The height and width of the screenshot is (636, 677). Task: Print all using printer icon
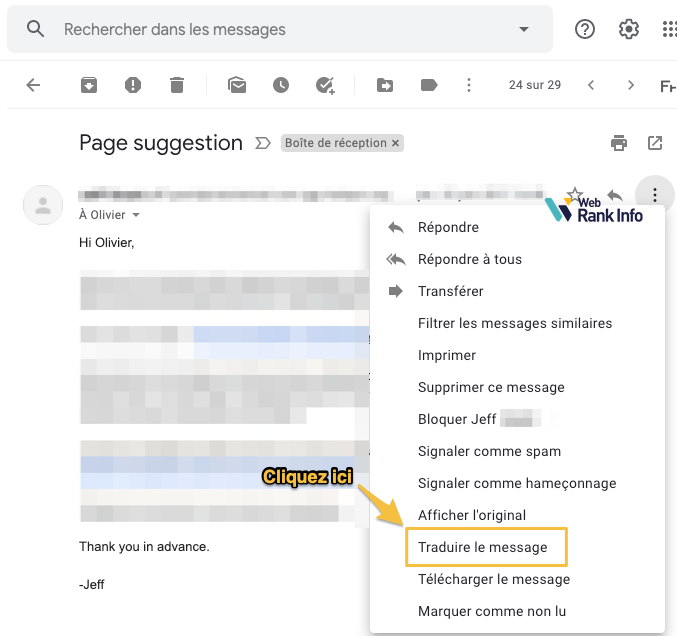619,143
